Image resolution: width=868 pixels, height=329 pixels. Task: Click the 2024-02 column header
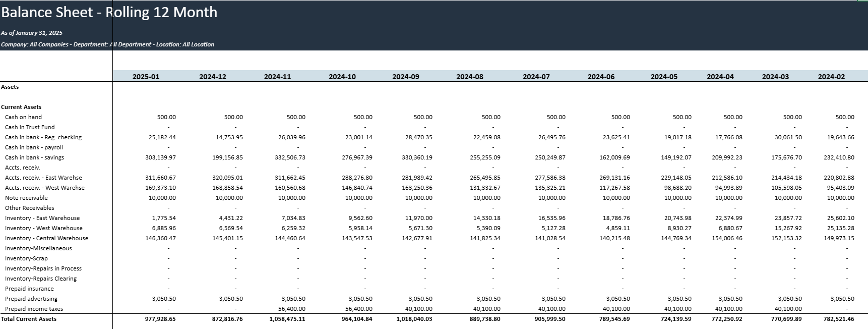tap(831, 77)
